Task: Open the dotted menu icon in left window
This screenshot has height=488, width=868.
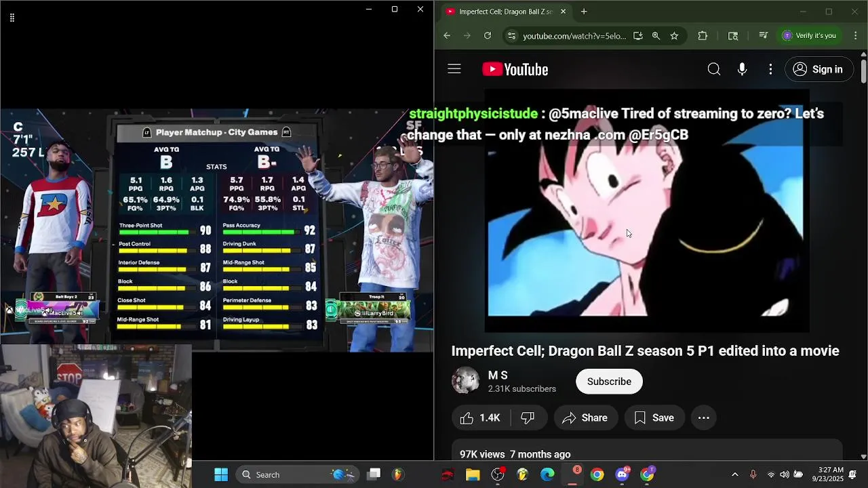Action: [12, 18]
